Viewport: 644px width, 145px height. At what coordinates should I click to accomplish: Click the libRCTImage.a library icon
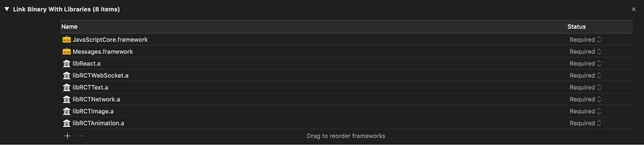pyautogui.click(x=66, y=111)
